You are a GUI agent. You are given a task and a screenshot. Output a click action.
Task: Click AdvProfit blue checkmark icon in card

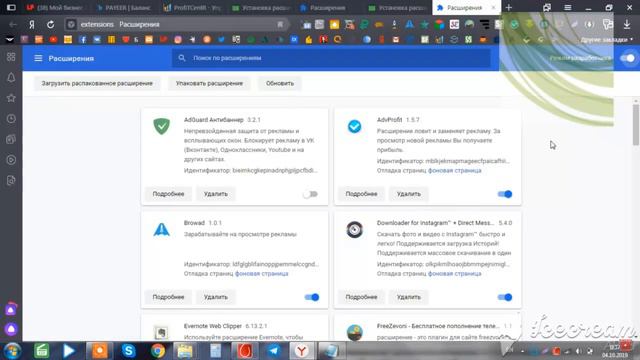click(x=354, y=126)
